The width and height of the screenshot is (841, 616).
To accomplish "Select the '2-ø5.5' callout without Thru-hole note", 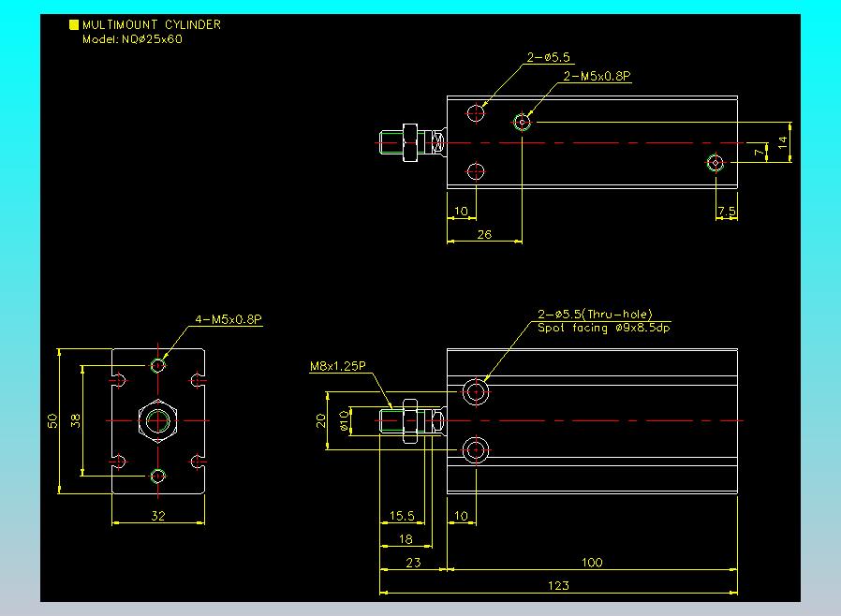I will (x=548, y=57).
